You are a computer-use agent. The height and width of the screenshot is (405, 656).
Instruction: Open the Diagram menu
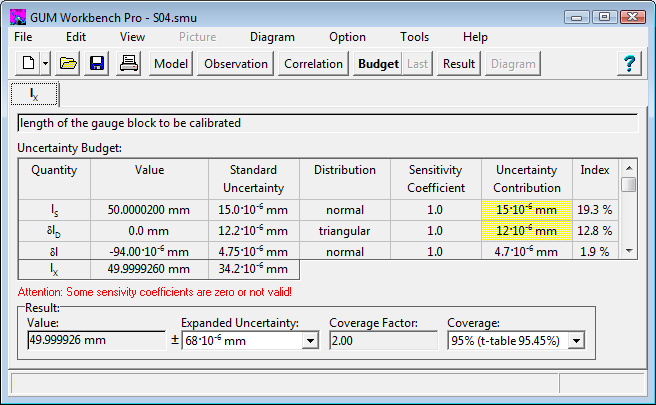pyautogui.click(x=272, y=37)
